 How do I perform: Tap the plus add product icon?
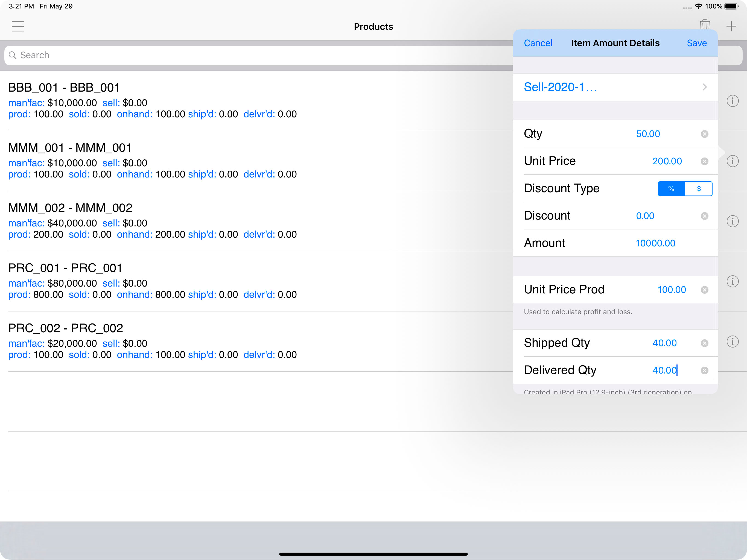[731, 26]
